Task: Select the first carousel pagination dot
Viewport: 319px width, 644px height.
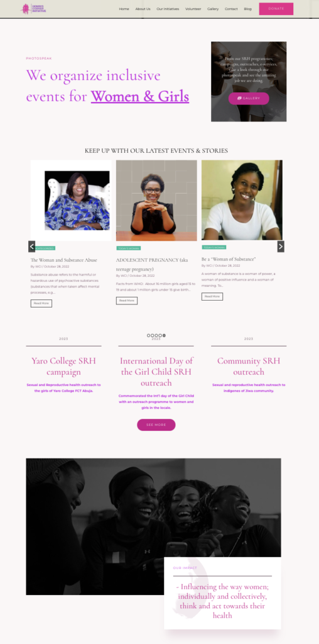Action: pyautogui.click(x=148, y=336)
